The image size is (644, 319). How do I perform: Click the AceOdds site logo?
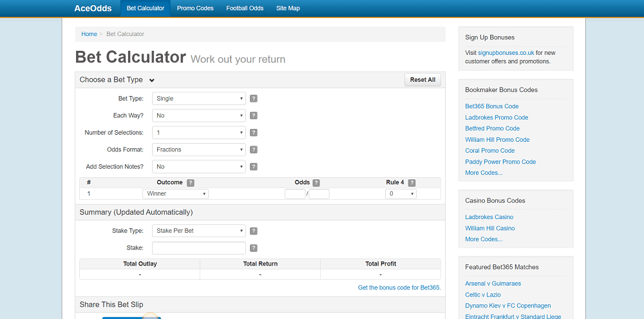93,8
